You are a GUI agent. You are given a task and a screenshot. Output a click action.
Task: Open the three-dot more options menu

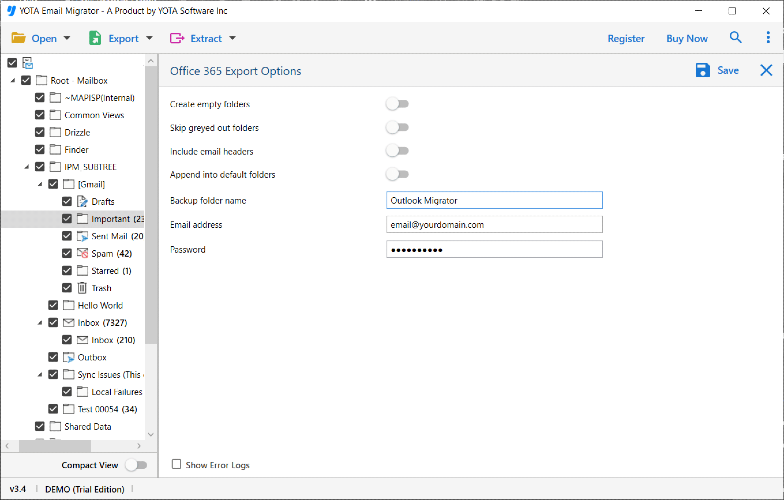point(768,38)
